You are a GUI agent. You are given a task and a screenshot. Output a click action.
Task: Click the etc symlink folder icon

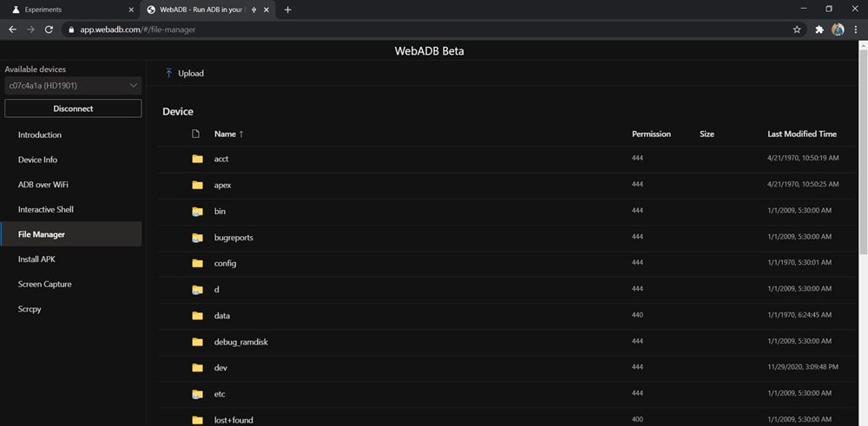[198, 394]
